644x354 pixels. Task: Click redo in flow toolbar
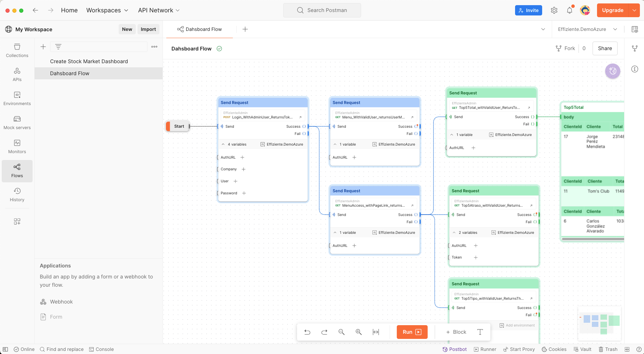[x=324, y=332]
